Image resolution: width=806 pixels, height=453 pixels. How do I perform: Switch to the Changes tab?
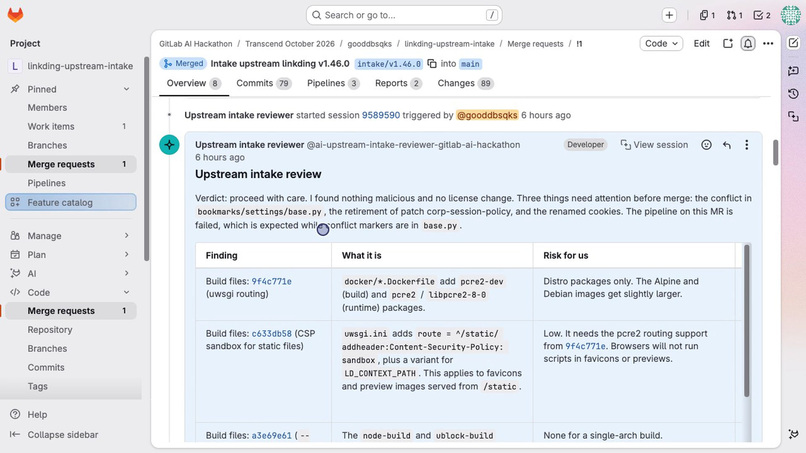tap(465, 83)
